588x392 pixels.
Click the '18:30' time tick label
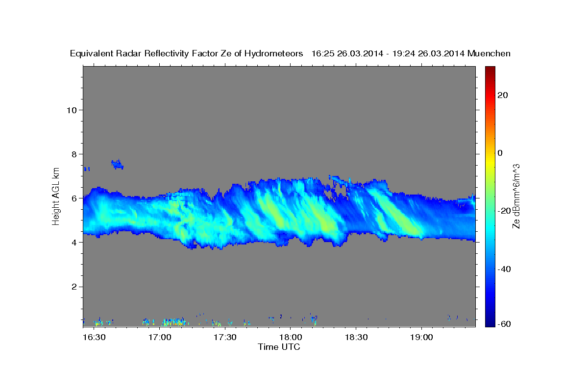pos(356,337)
